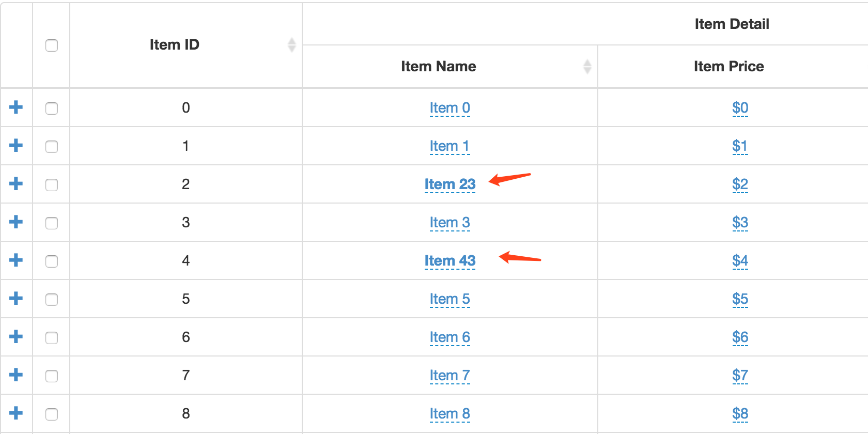
Task: Click the $8 price link
Action: [740, 413]
